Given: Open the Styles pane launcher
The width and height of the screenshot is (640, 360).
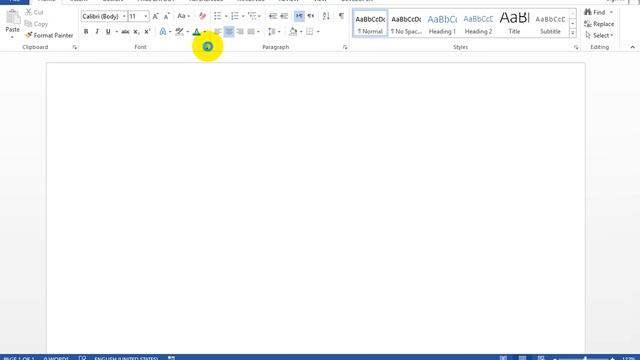Looking at the screenshot, I should tap(576, 47).
